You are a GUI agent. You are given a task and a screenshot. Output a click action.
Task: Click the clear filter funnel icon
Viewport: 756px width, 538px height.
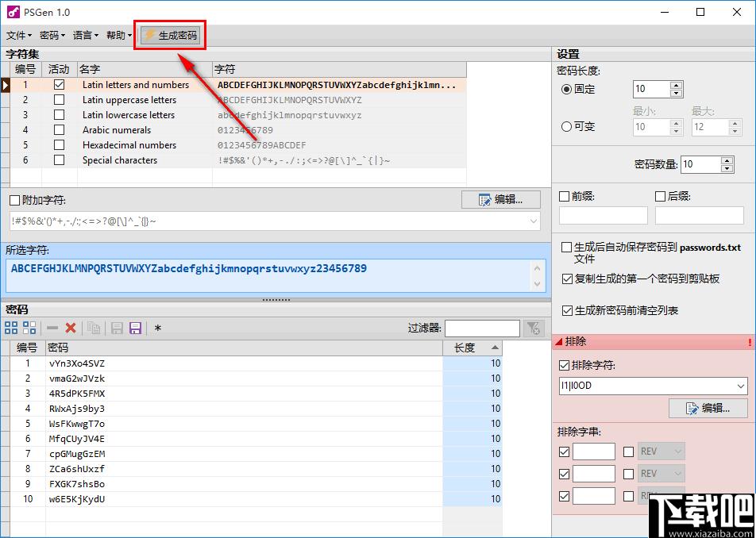coord(534,328)
